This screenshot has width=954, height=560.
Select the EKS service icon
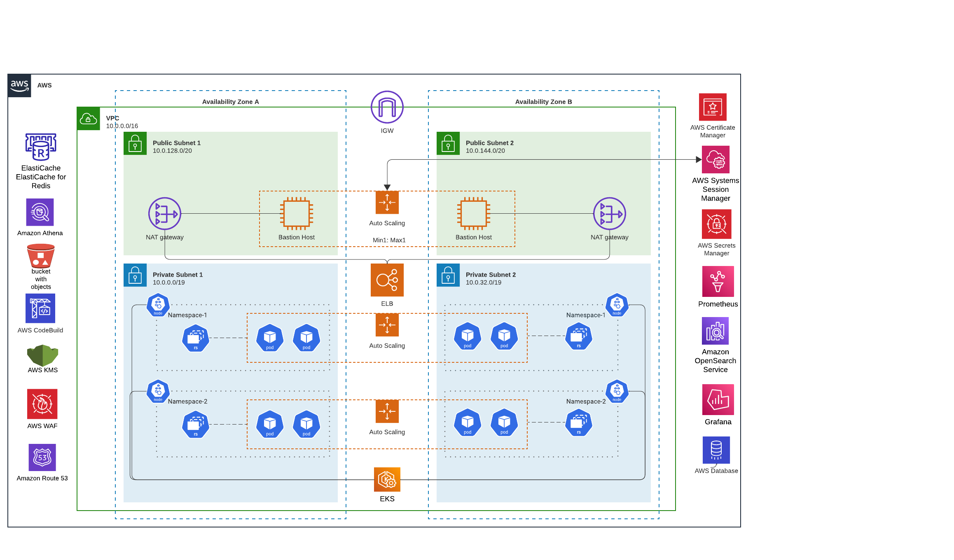387,480
